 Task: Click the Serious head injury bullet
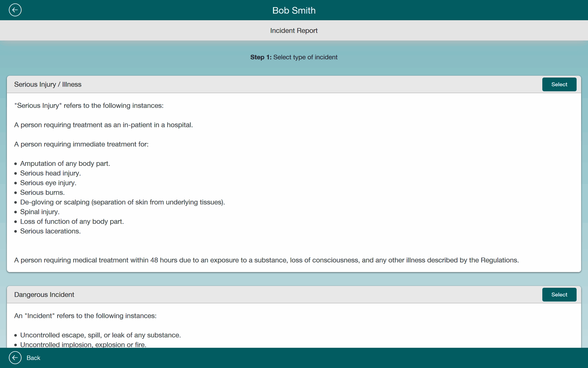50,173
